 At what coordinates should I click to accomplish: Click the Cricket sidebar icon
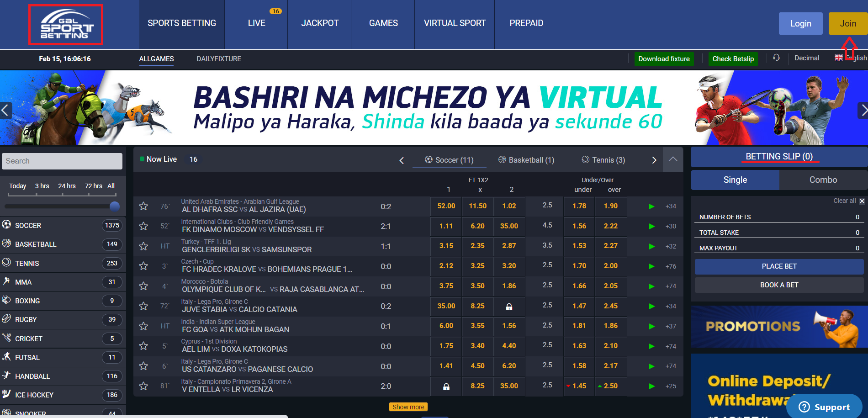7,338
